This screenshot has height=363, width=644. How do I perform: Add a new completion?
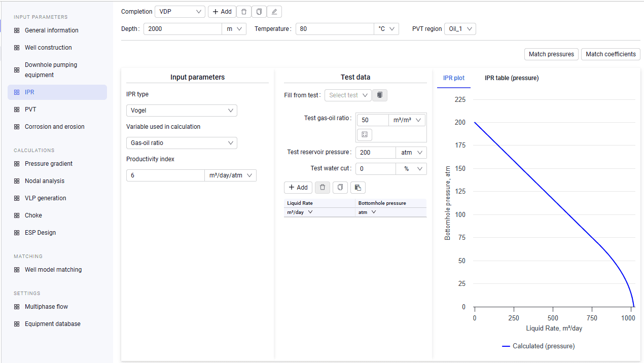click(222, 12)
